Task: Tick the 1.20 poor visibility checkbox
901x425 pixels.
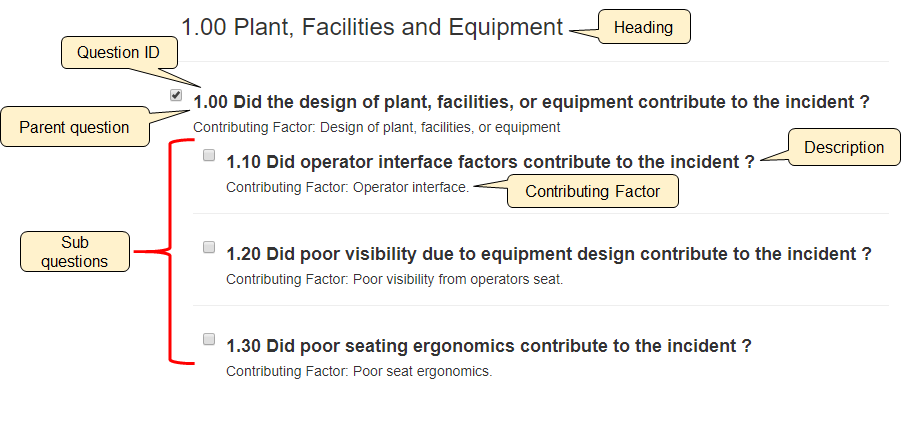Action: [x=209, y=247]
